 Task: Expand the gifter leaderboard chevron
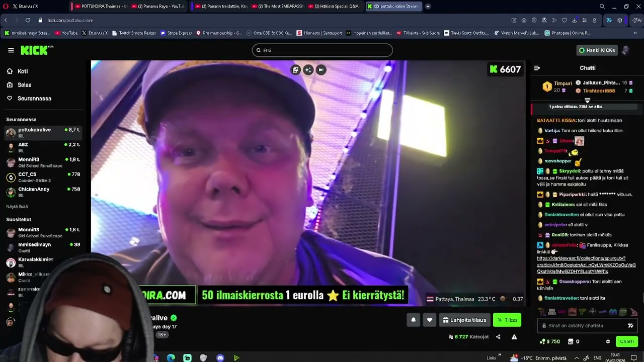point(587,101)
